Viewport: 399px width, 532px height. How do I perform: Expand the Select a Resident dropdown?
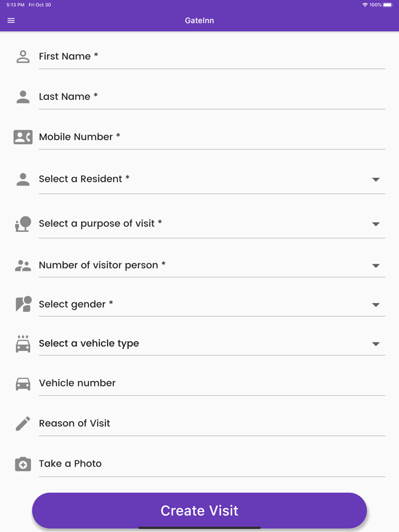(x=376, y=179)
